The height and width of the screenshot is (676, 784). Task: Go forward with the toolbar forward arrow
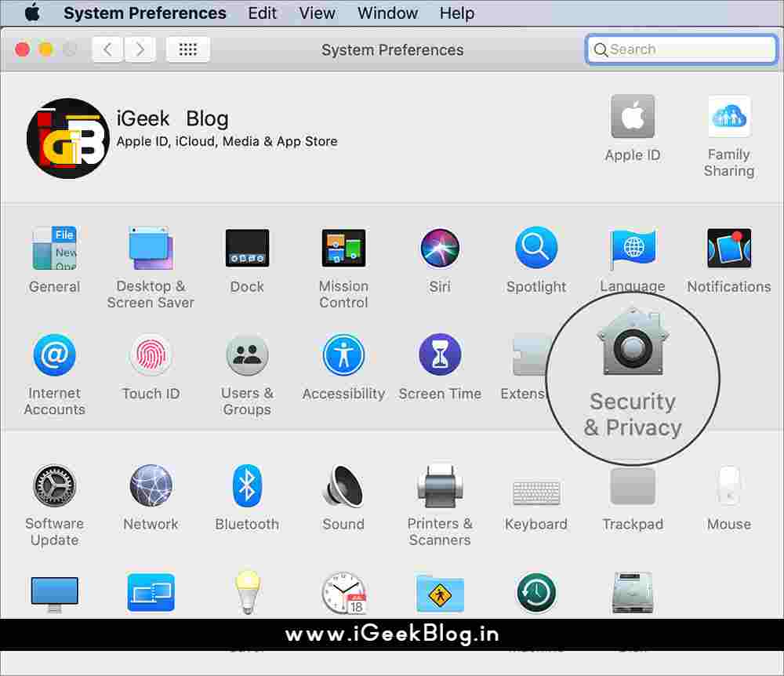coord(140,49)
